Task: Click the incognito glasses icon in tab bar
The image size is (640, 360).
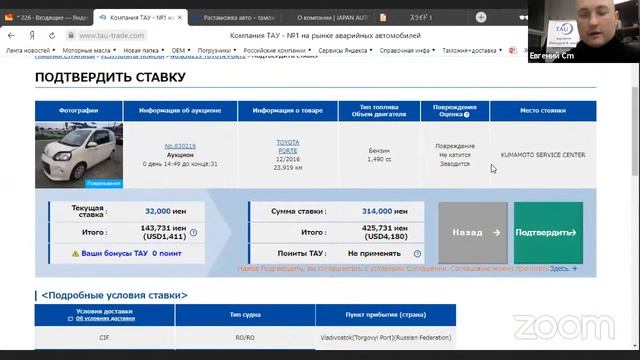Action: [523, 18]
